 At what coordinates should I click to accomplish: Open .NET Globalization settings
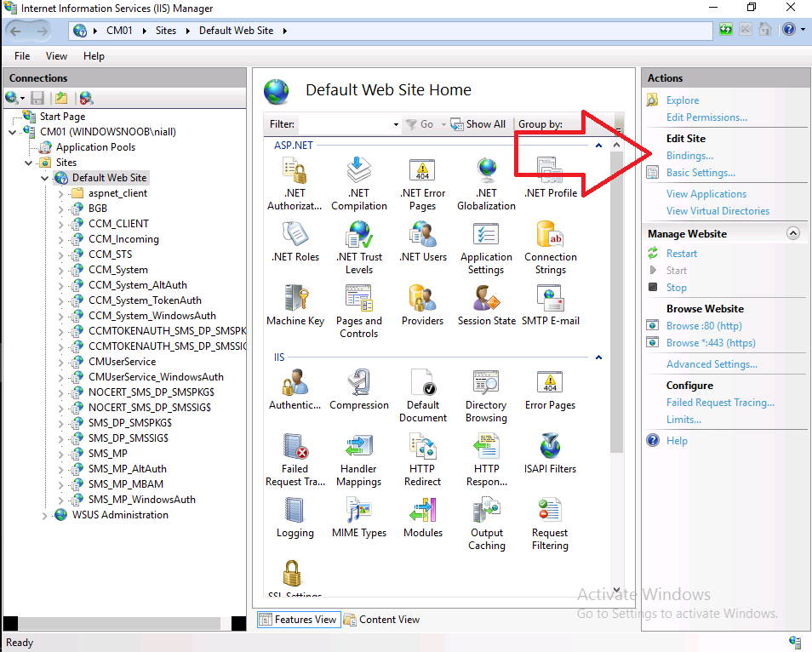coord(486,184)
